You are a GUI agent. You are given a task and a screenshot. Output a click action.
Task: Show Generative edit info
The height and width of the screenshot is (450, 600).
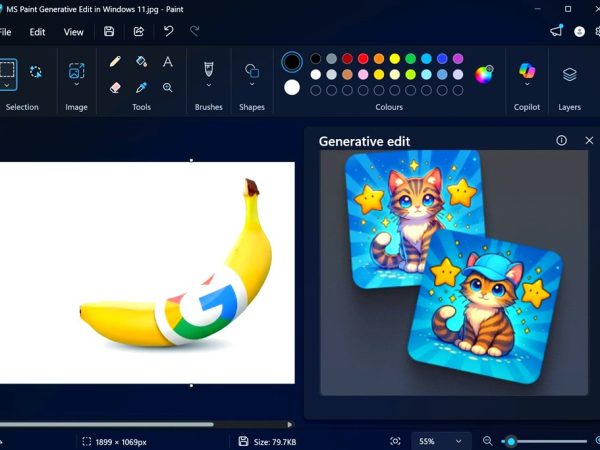(561, 140)
